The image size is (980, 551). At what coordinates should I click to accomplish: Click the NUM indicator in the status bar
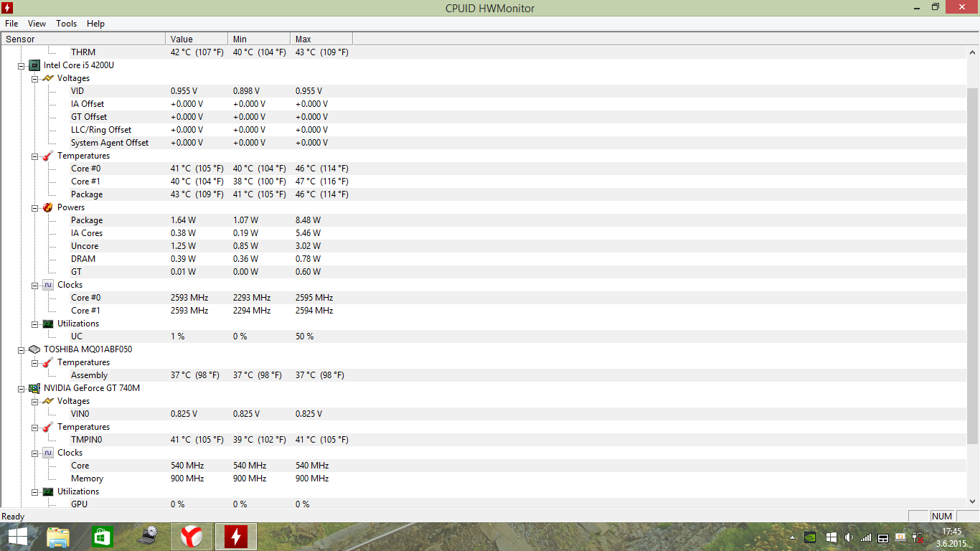click(x=942, y=516)
